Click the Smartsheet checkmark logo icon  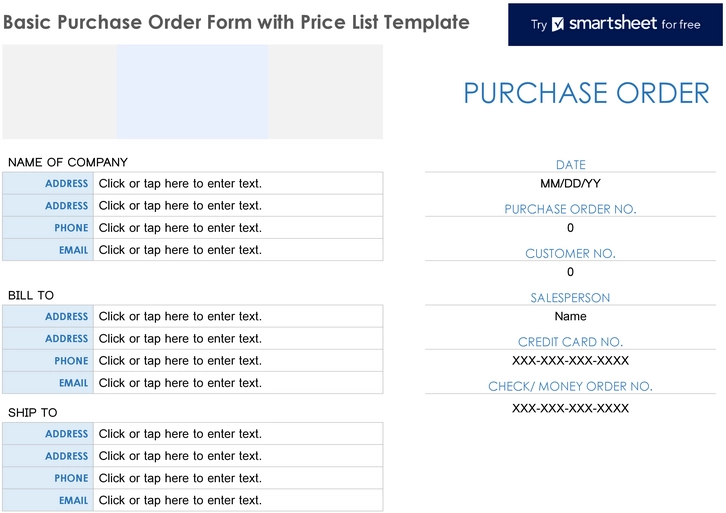[559, 25]
